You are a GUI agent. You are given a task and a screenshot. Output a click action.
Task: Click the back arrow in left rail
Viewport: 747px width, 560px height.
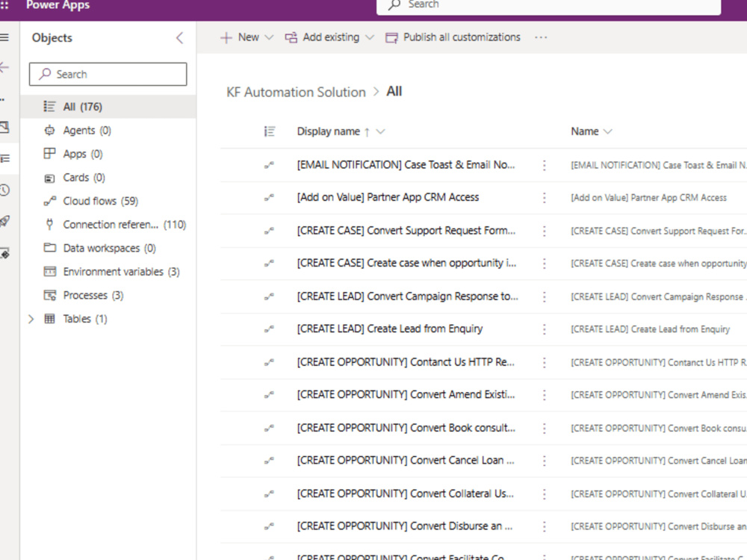[x=4, y=68]
